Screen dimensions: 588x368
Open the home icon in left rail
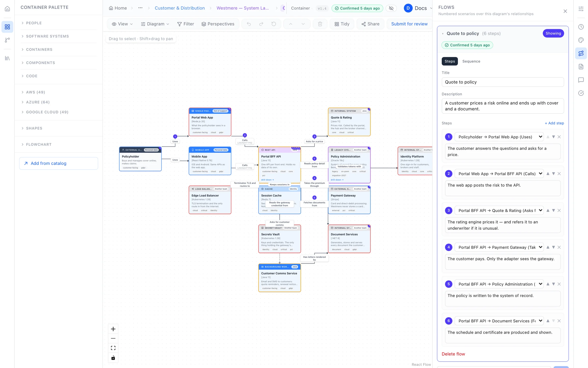point(7,9)
